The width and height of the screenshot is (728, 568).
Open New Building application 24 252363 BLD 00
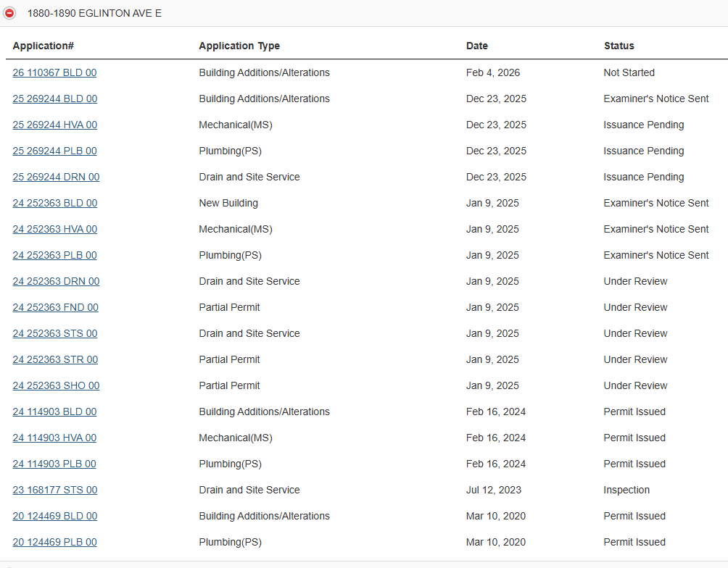tap(54, 203)
